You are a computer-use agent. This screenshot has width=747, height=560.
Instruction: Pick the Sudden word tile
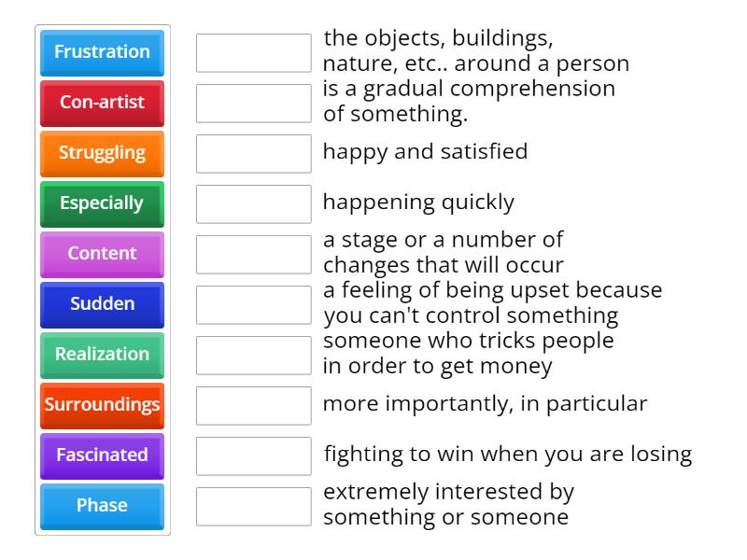[102, 304]
